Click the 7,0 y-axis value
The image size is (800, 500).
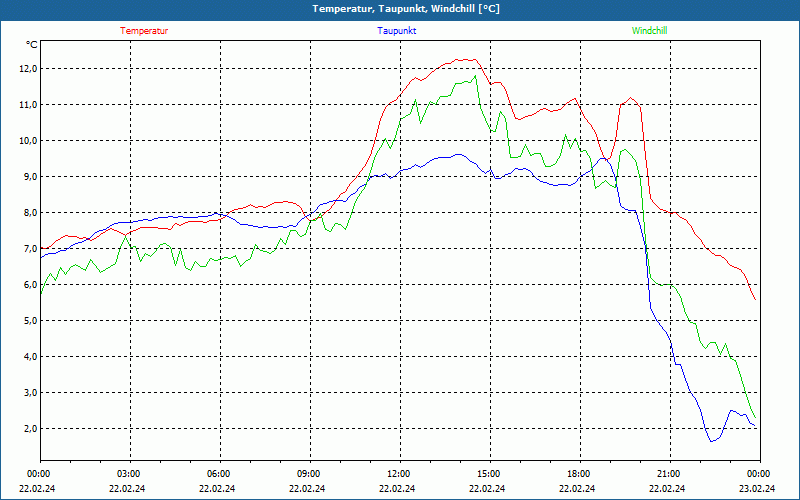31,248
